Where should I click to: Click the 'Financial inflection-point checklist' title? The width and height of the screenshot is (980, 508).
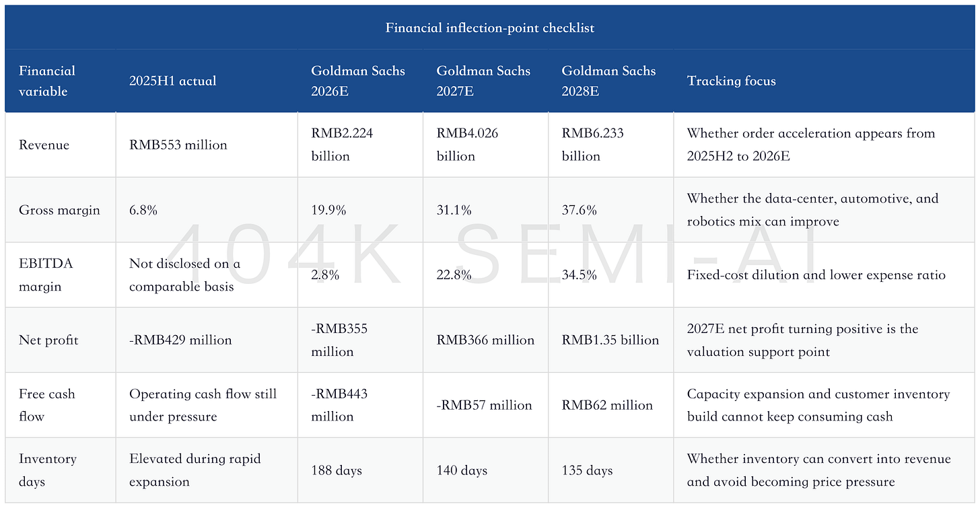[x=490, y=28]
